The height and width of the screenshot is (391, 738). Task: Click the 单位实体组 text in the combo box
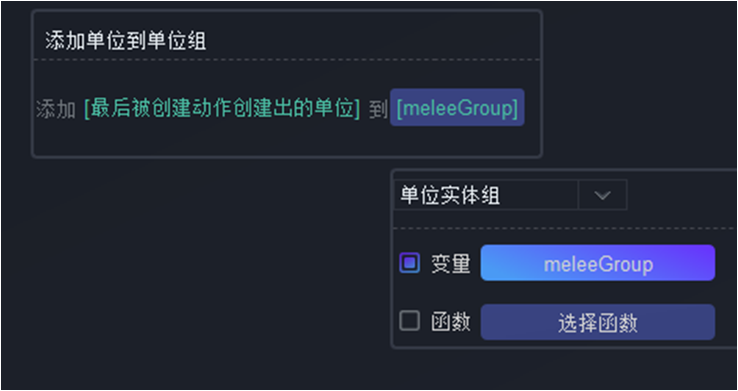450,195
